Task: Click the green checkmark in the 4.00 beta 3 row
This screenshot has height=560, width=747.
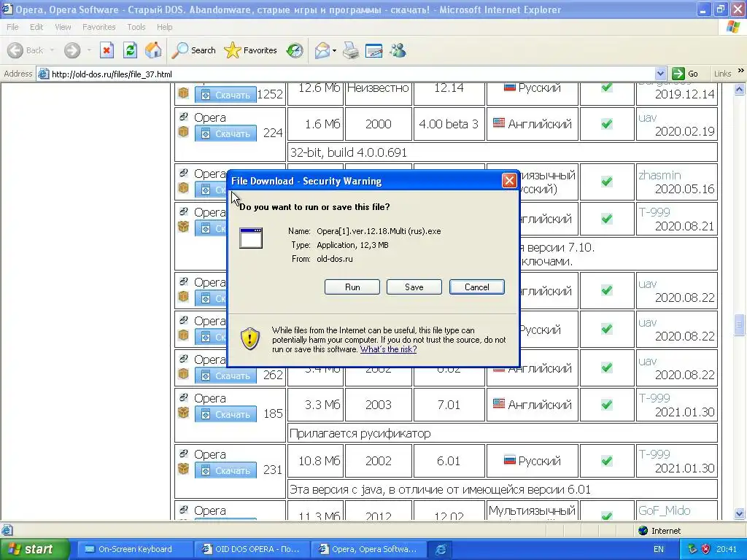Action: point(606,124)
